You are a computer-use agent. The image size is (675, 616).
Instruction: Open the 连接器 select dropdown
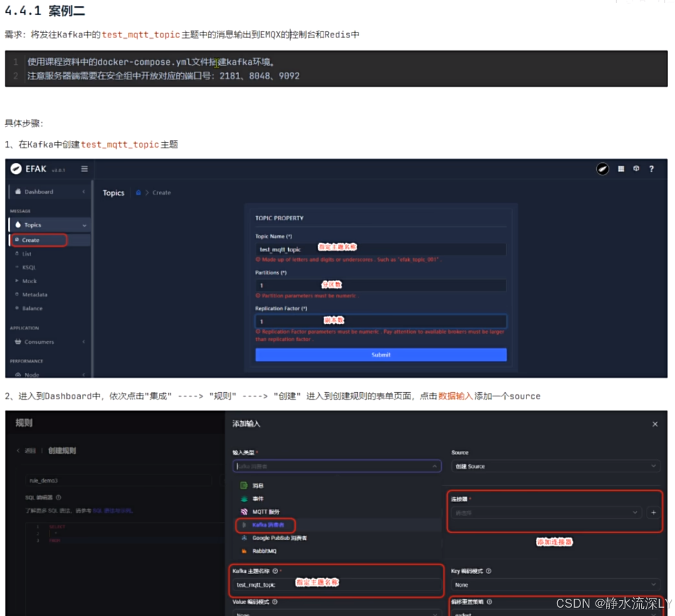pyautogui.click(x=546, y=513)
